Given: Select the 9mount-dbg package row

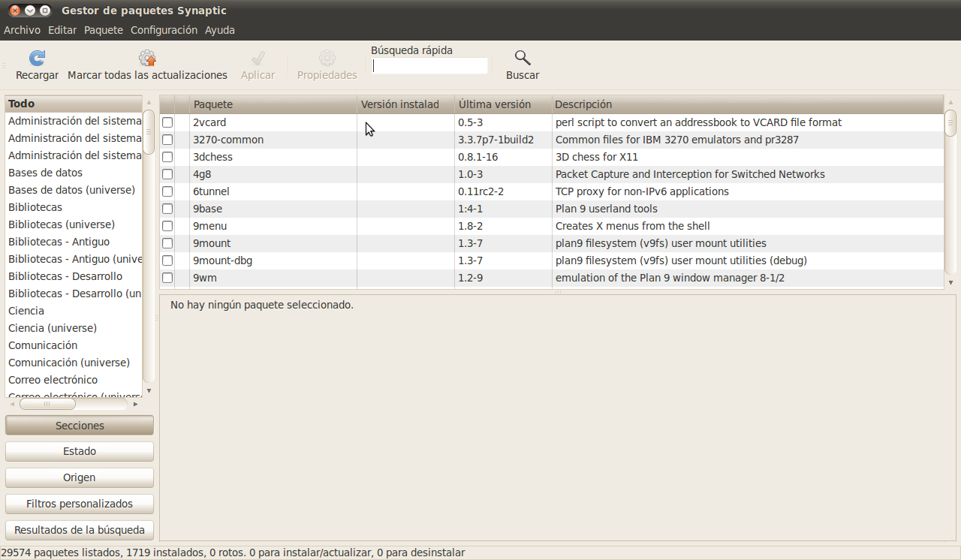Looking at the screenshot, I should click(552, 260).
